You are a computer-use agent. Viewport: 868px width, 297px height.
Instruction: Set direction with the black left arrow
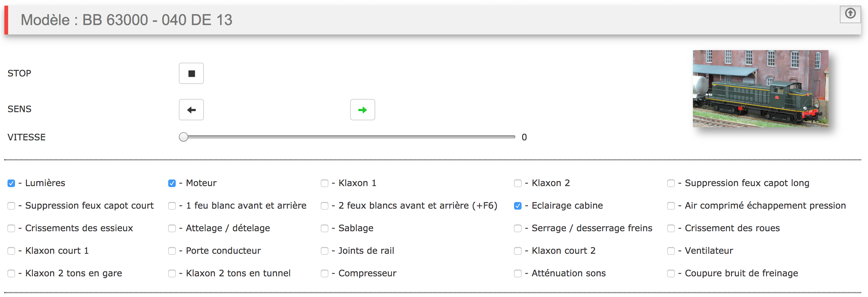[191, 110]
